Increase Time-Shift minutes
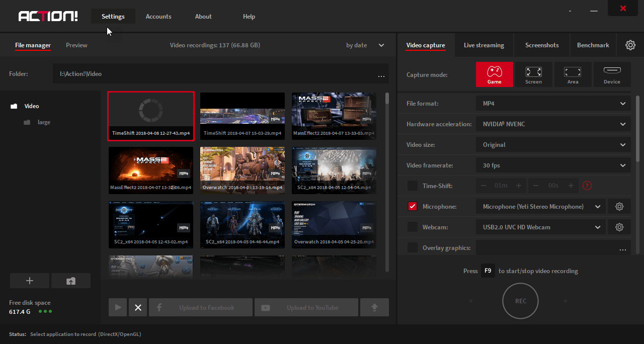 coord(519,186)
